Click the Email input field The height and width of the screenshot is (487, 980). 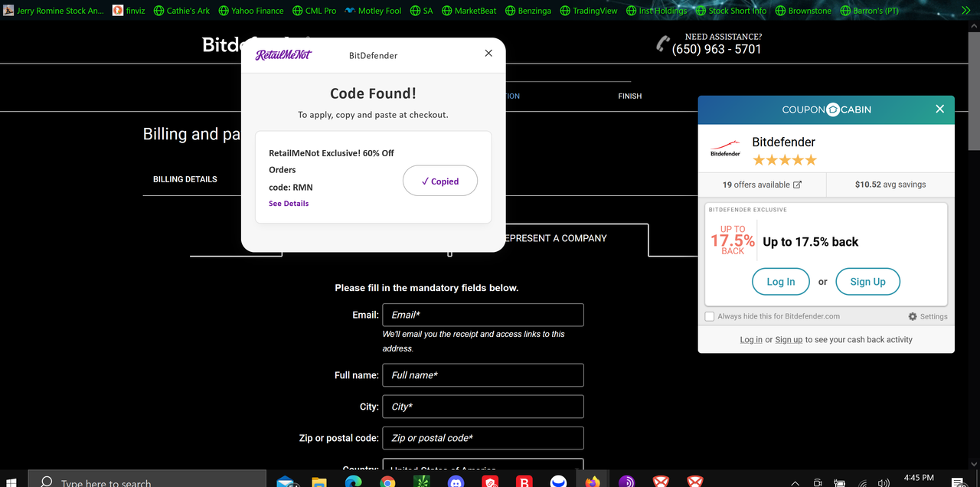tap(483, 315)
